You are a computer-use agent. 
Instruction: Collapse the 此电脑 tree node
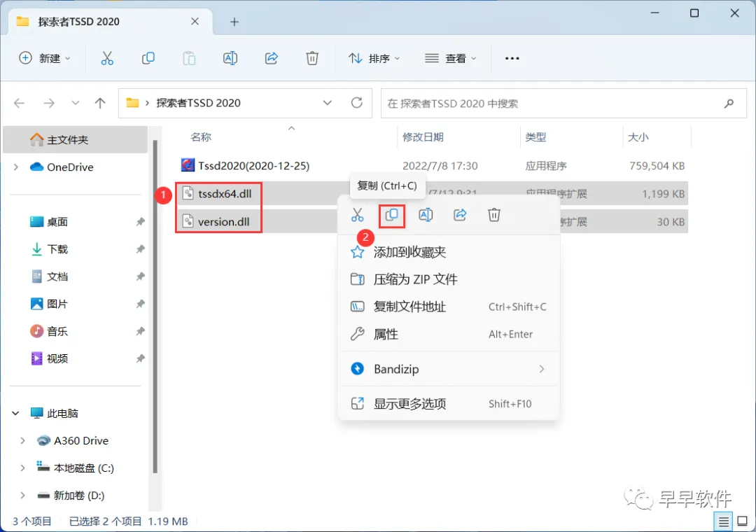coord(16,413)
